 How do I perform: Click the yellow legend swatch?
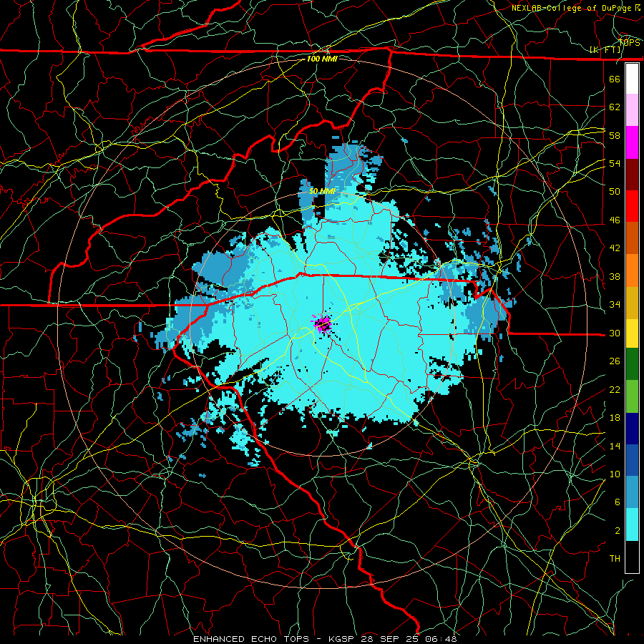click(x=632, y=333)
